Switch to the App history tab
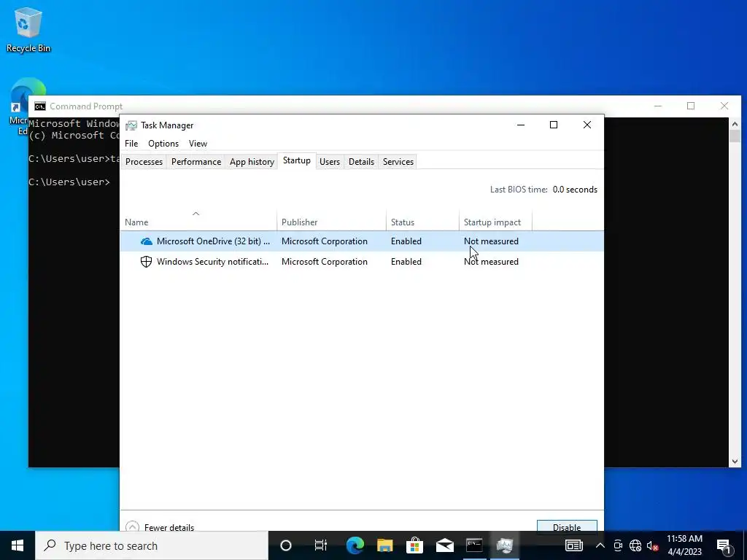747x560 pixels. click(252, 162)
